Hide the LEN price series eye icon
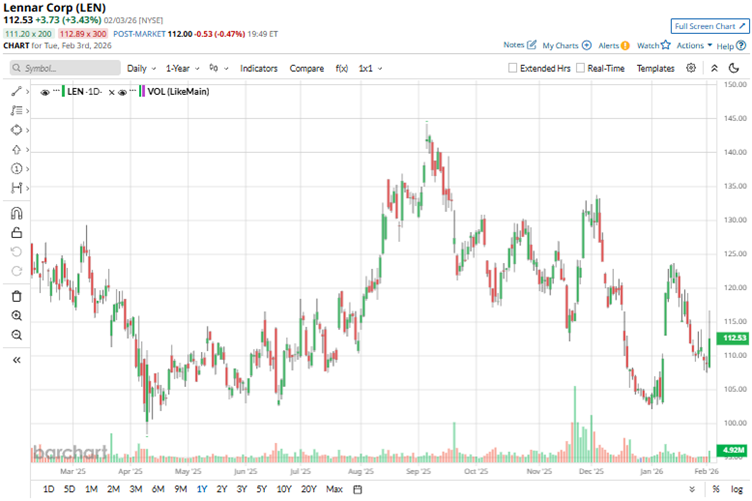The height and width of the screenshot is (501, 752). click(x=45, y=92)
